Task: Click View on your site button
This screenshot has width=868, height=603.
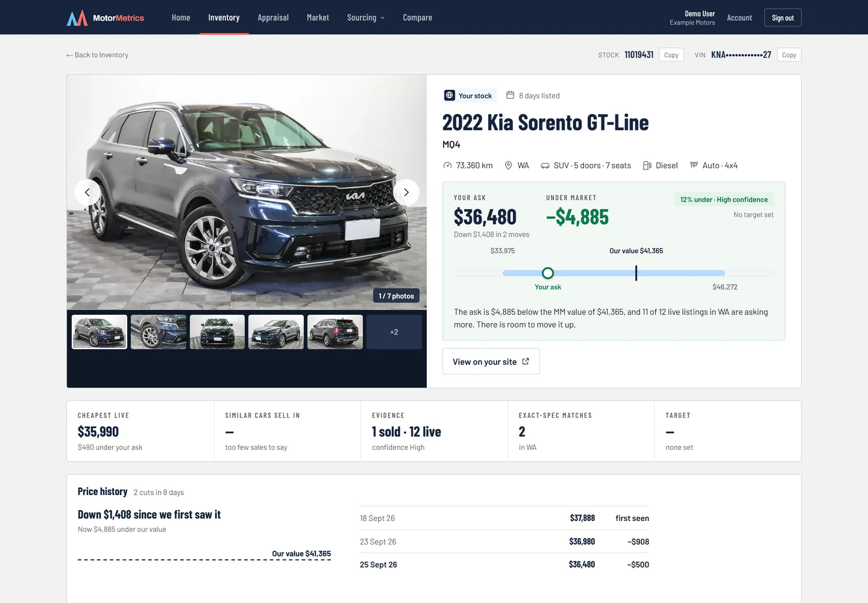Action: pyautogui.click(x=491, y=361)
